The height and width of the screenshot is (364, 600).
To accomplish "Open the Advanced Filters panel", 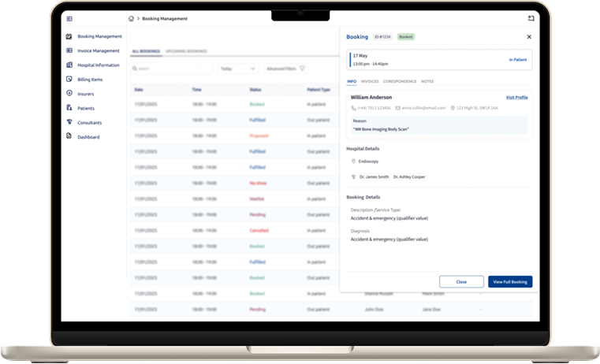I will pos(285,69).
